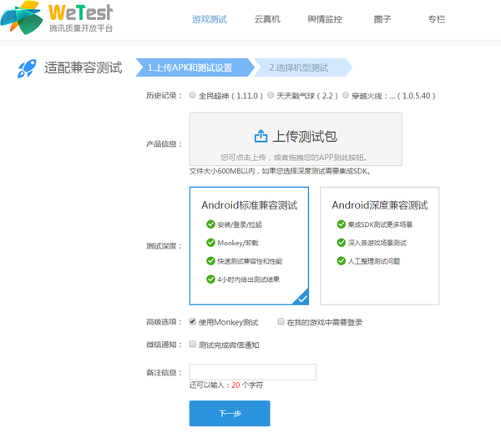501x448 pixels.
Task: Click the 上传测试包 upload area
Action: click(x=296, y=138)
